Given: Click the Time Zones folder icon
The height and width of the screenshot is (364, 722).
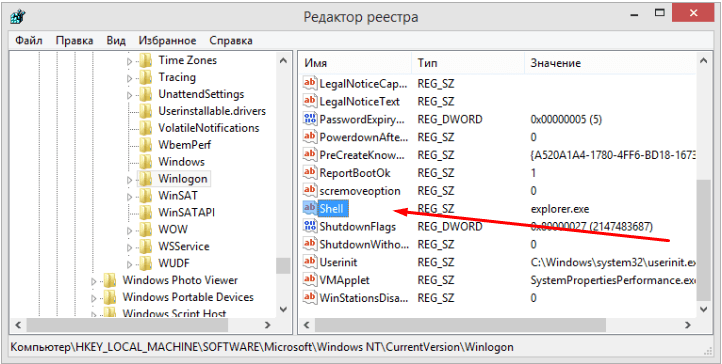Looking at the screenshot, I should point(146,60).
